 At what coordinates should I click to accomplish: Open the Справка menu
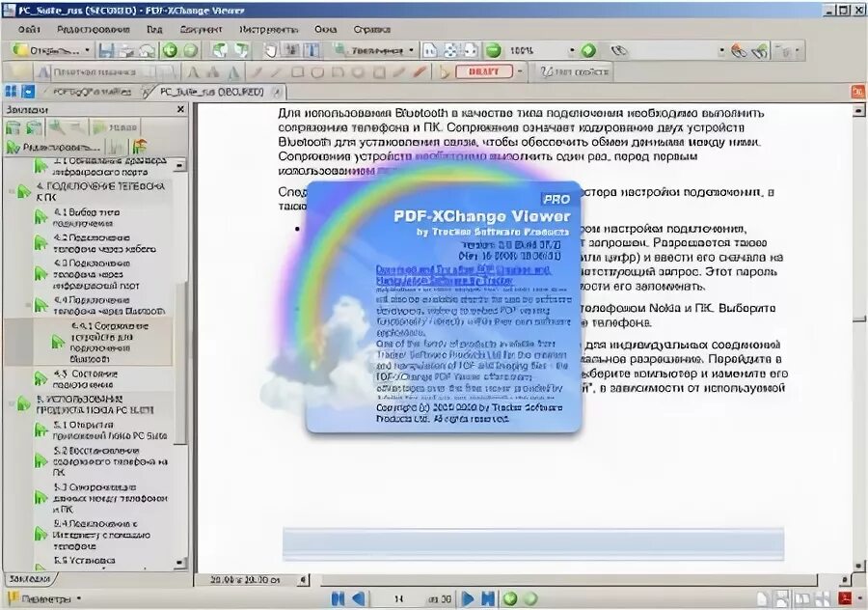click(x=372, y=29)
